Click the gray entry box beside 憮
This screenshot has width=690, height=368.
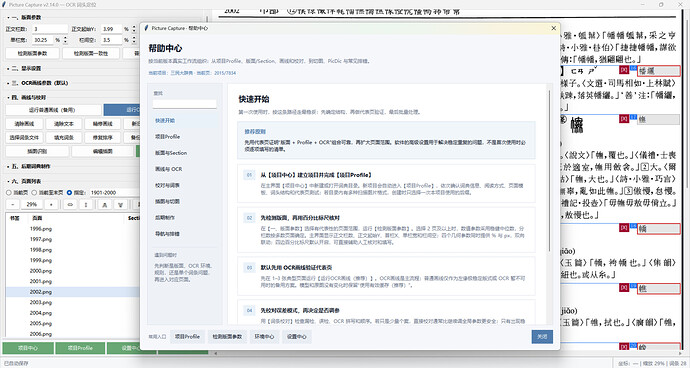click(659, 119)
